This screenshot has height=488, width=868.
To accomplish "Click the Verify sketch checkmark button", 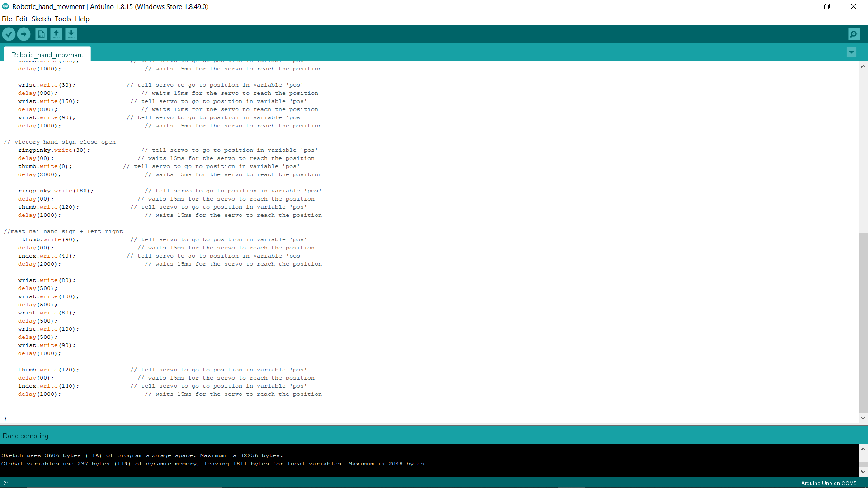I will pyautogui.click(x=9, y=34).
